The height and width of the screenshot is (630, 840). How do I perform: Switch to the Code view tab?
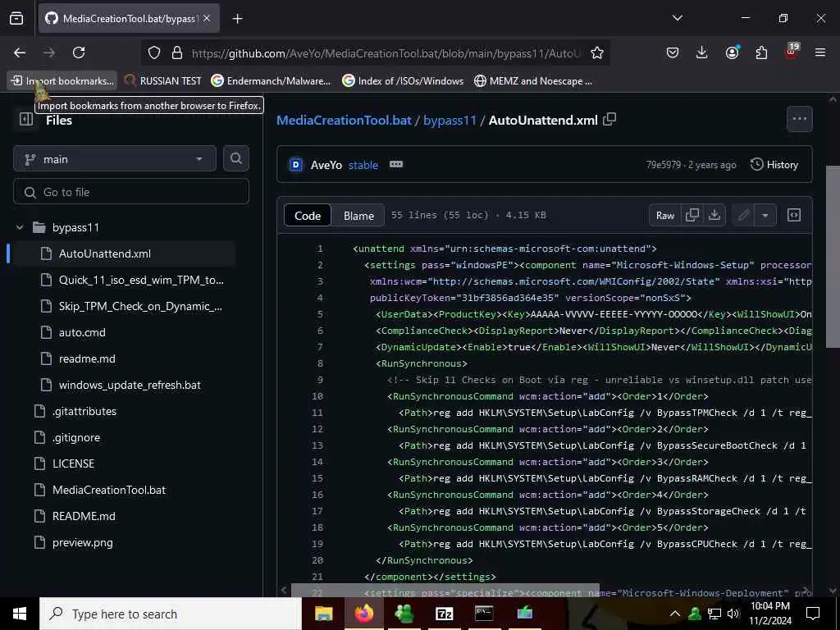point(308,216)
